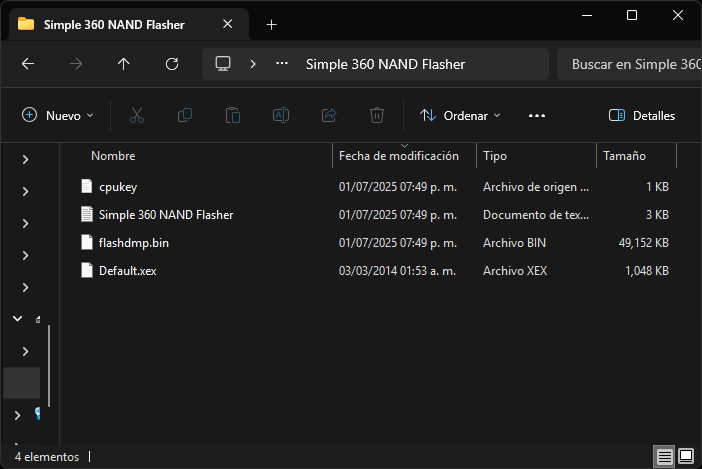Add a new tab with plus button
Screen dimensions: 702x469
click(x=271, y=25)
